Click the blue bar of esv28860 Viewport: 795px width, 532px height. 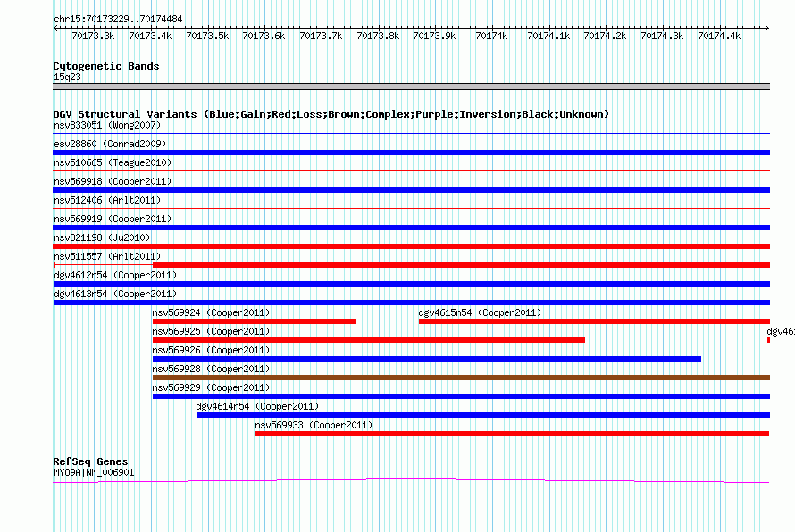[x=411, y=153]
